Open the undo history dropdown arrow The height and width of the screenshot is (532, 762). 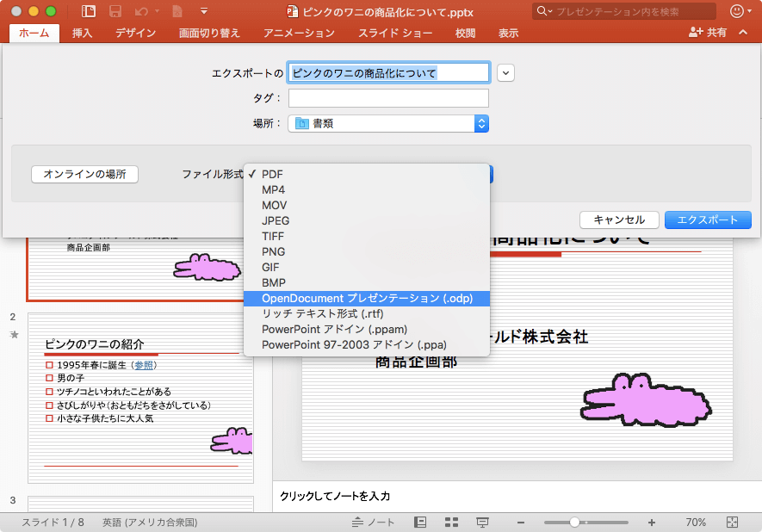point(157,11)
